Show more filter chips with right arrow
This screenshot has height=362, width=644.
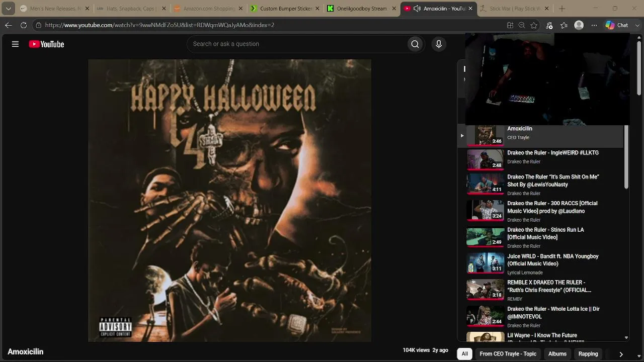click(x=621, y=354)
